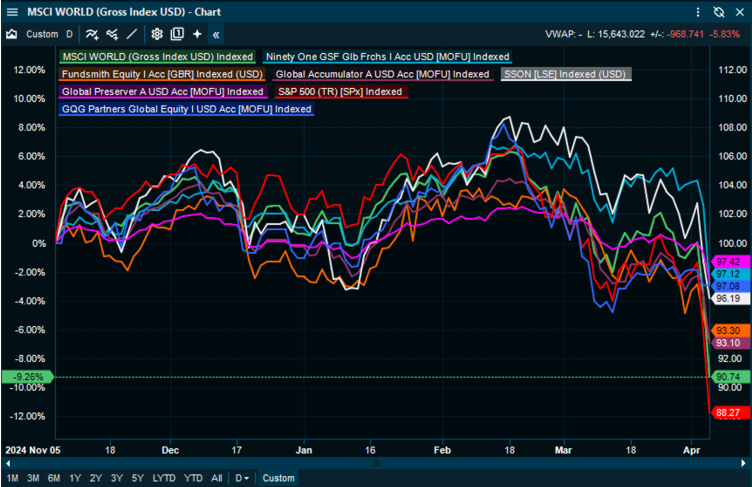Screen dimensions: 752x487
Task: Click the L: 15,643.022 last value
Action: coord(616,35)
